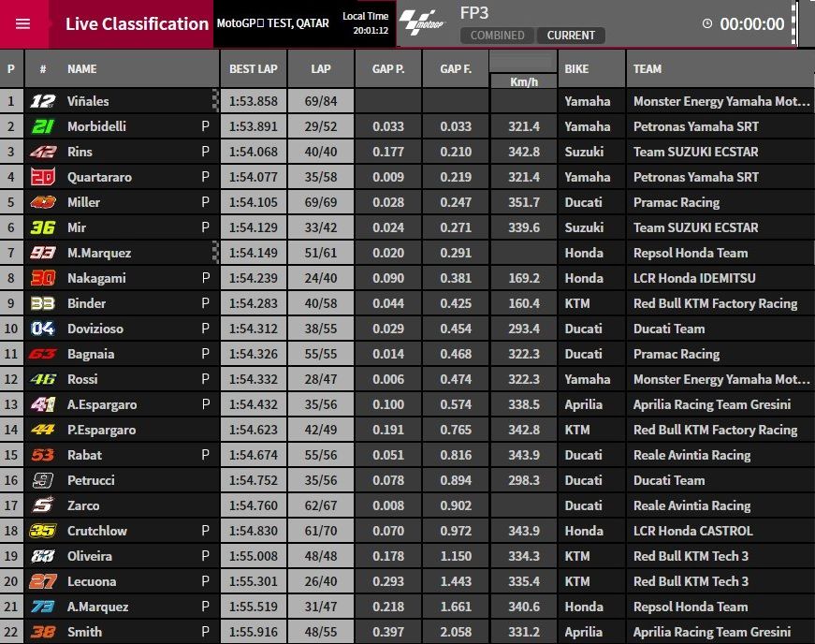Viewport: 815px width, 644px height.
Task: Click Crutchlow number 35 badge
Action: [43, 531]
